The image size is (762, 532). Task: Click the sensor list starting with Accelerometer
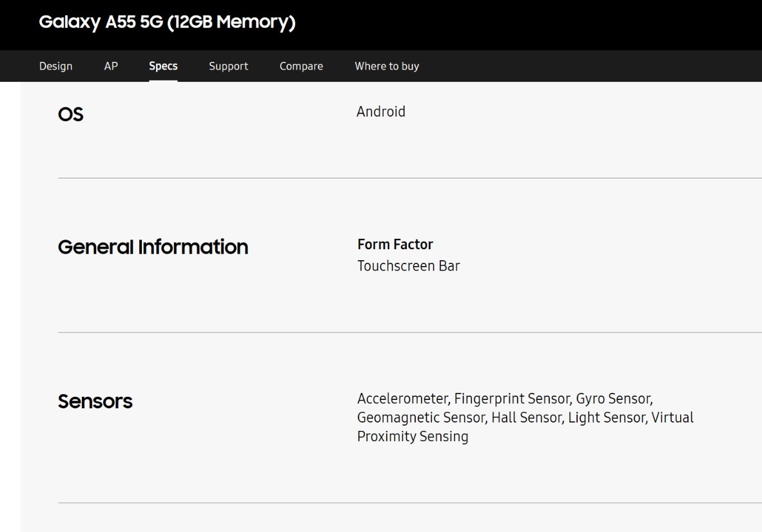(525, 417)
